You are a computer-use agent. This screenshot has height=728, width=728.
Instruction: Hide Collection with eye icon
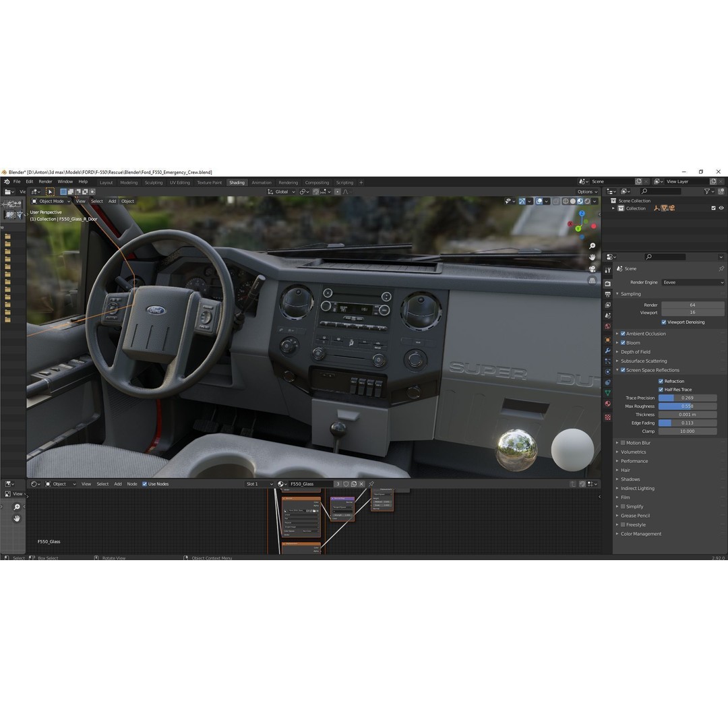click(721, 208)
